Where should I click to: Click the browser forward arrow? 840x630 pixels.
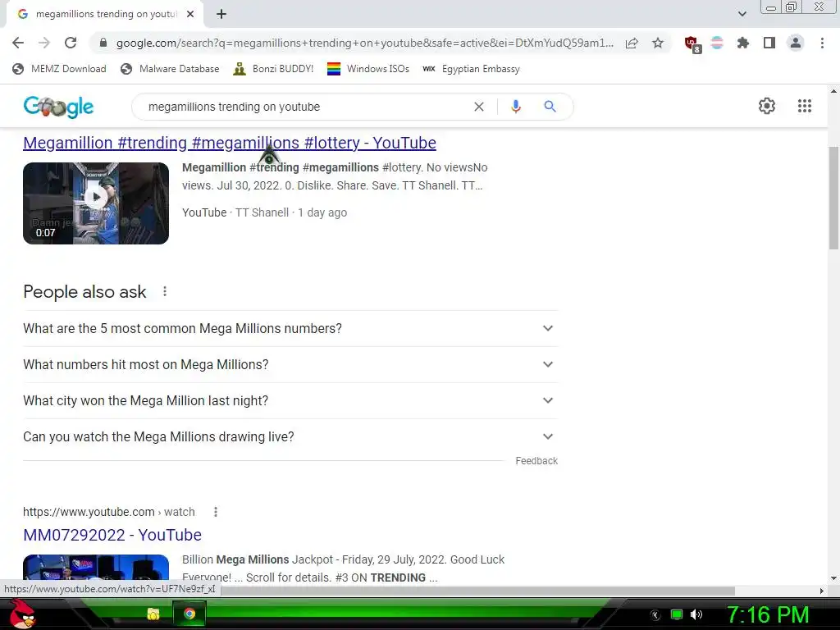44,43
